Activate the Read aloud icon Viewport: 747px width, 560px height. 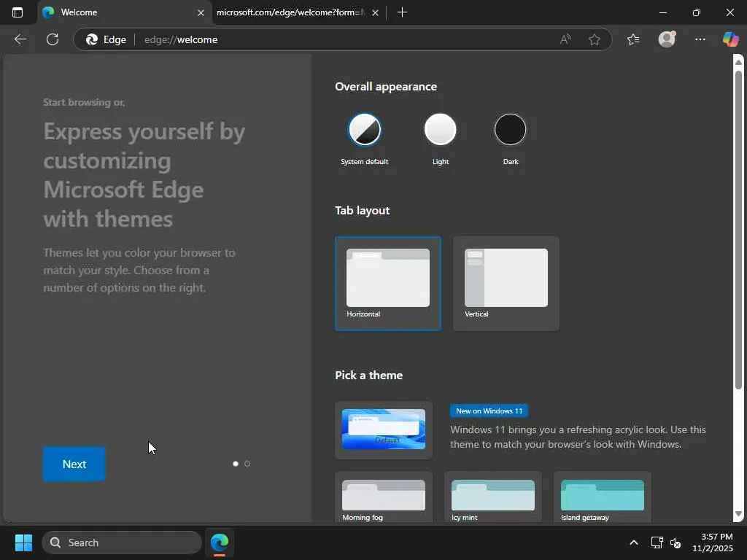[565, 39]
